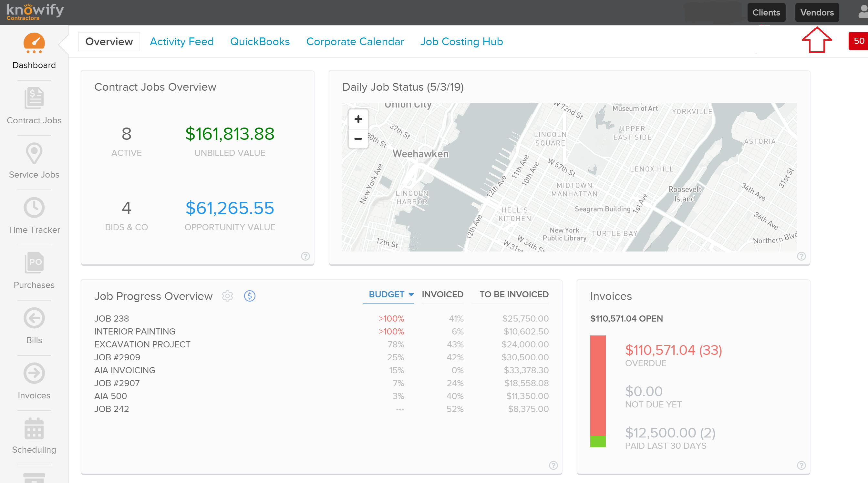The image size is (868, 483).
Task: Open the Dashboard gauge icon
Action: point(34,43)
